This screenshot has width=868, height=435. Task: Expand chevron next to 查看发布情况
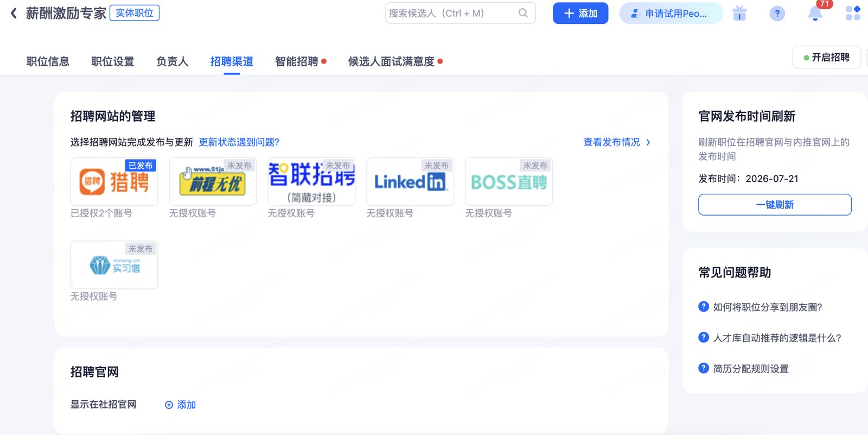click(648, 142)
